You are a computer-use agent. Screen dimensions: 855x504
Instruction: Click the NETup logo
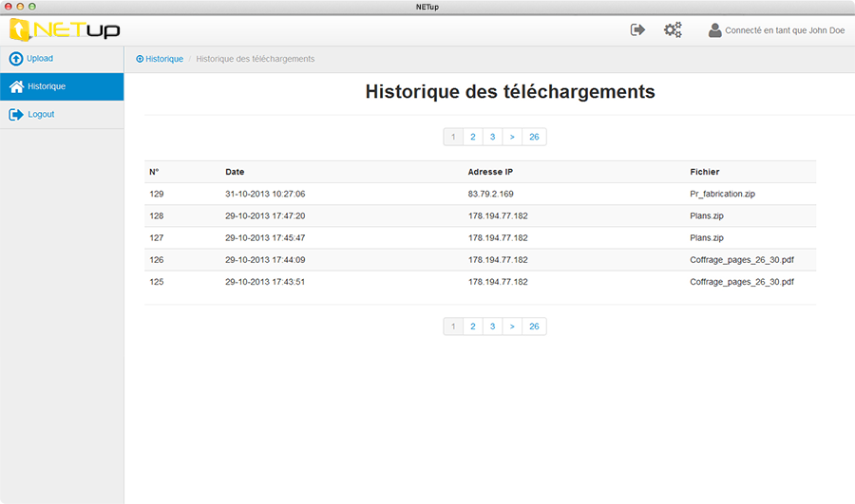[x=65, y=30]
